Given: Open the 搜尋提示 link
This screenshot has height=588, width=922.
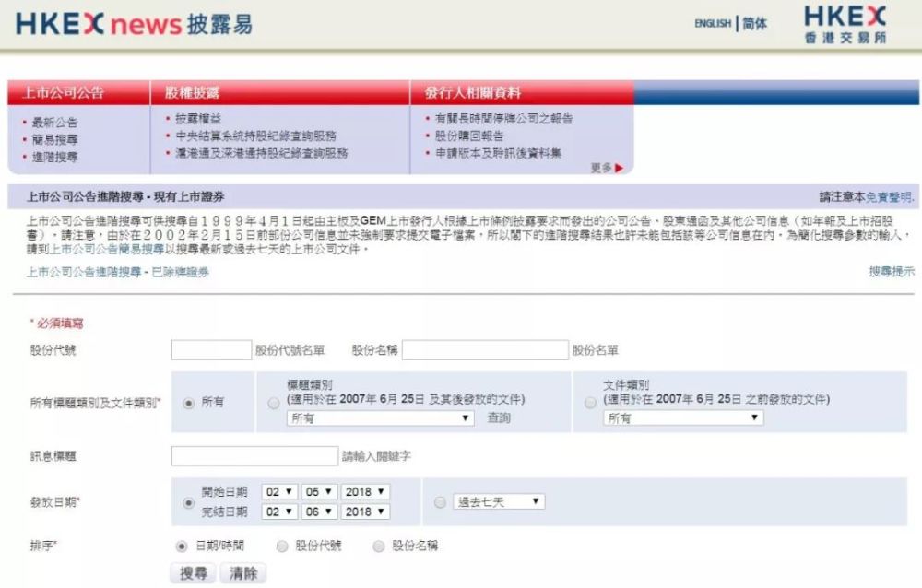Looking at the screenshot, I should coord(892,271).
